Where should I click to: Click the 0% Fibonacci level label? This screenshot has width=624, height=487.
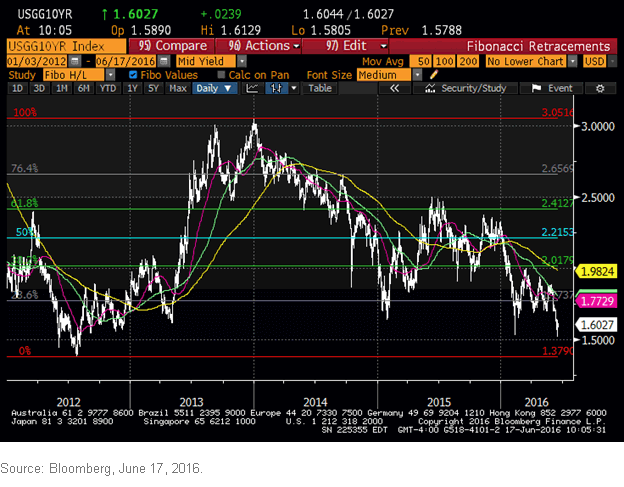point(25,351)
